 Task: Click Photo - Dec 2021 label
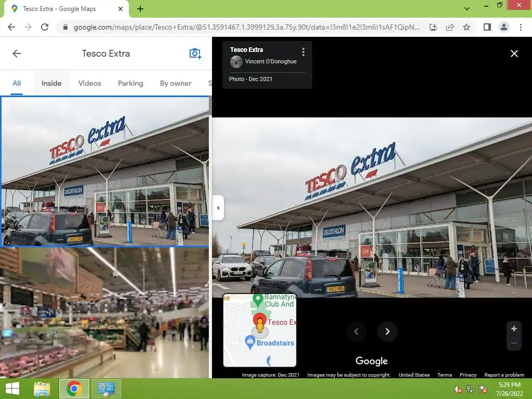pyautogui.click(x=250, y=79)
